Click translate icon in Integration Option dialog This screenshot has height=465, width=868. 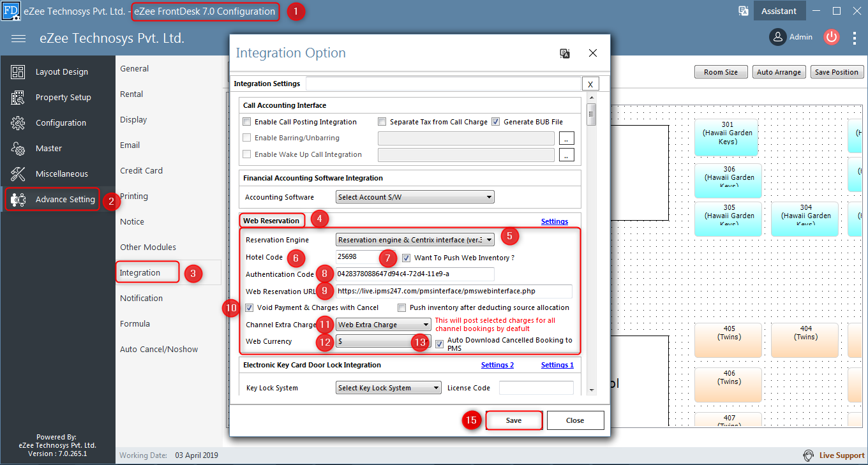tap(565, 54)
